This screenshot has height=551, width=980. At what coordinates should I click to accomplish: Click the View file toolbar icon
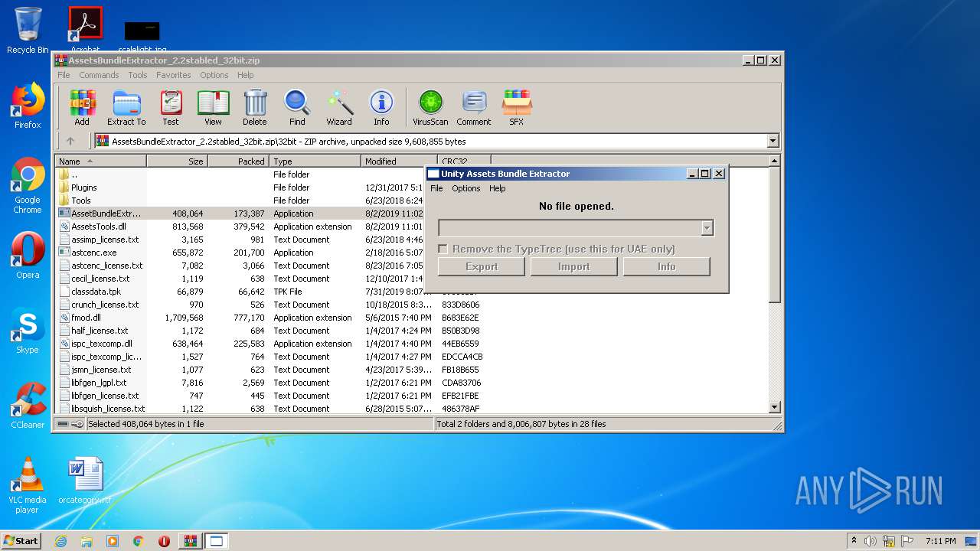click(x=213, y=108)
